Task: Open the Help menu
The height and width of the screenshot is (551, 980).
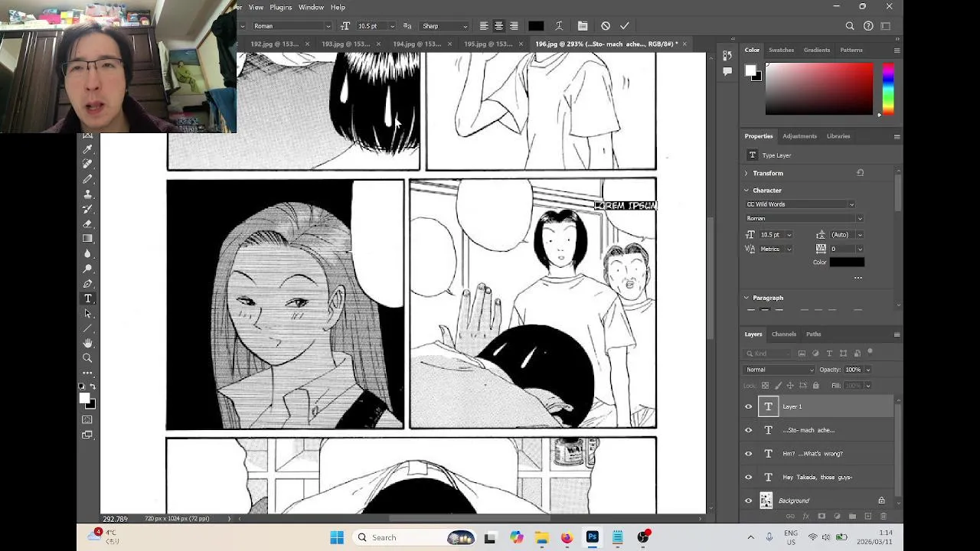Action: coord(338,7)
